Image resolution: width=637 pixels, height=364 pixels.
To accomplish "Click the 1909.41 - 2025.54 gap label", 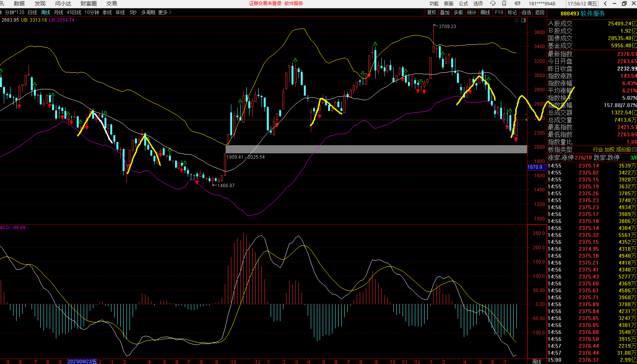I will 245,157.
